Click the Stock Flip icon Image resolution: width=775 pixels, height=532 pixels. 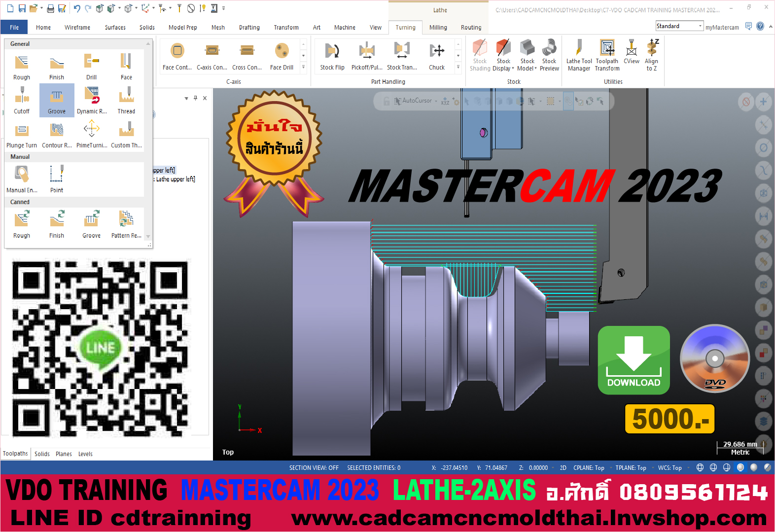pyautogui.click(x=332, y=56)
